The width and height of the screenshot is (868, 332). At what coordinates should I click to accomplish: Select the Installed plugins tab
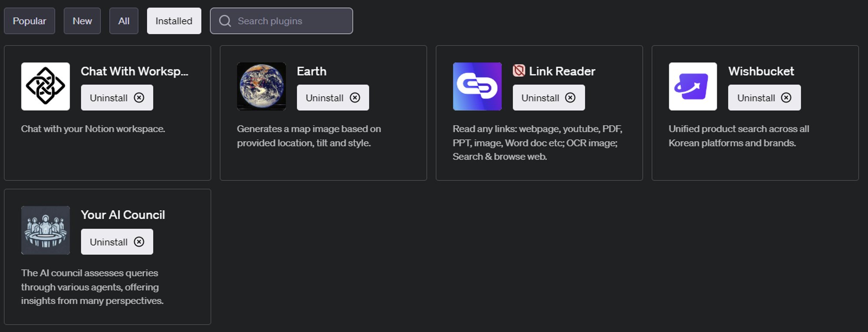(x=174, y=21)
